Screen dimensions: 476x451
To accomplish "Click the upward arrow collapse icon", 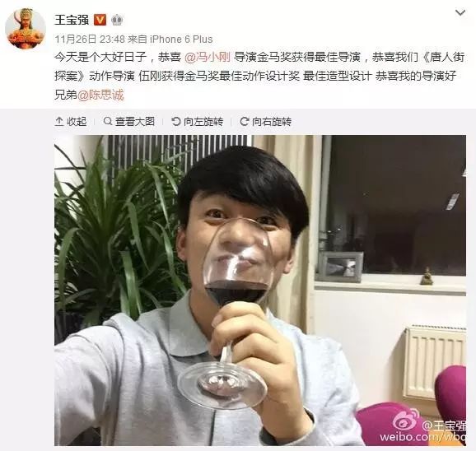I will tap(59, 122).
